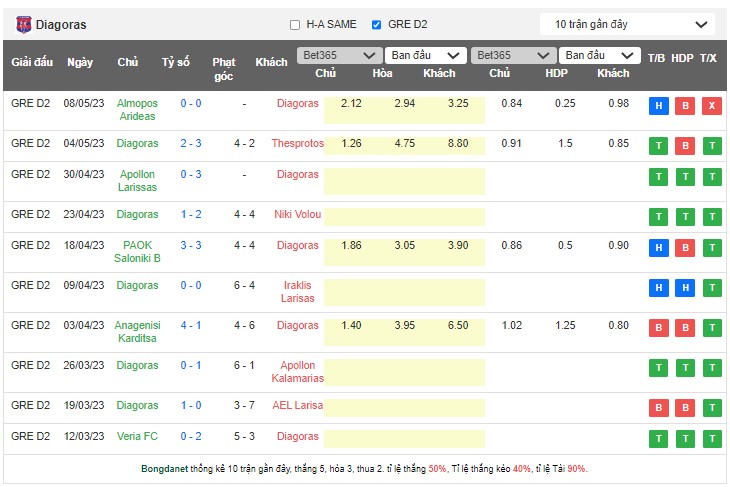Open the second Ban đầu odds dropdown

[599, 55]
